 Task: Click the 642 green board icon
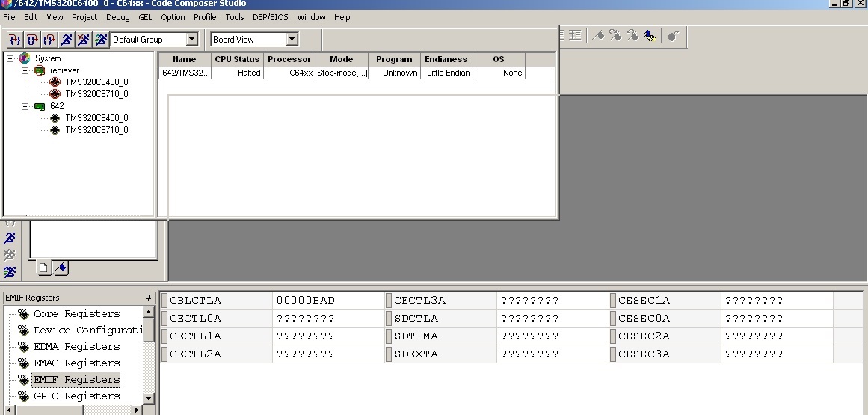(x=40, y=106)
